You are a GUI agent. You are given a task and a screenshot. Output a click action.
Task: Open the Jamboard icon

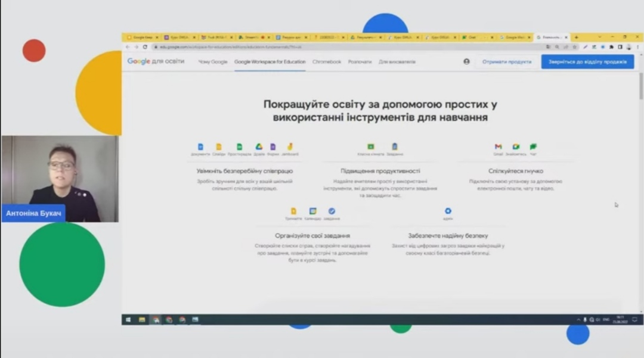(x=290, y=147)
